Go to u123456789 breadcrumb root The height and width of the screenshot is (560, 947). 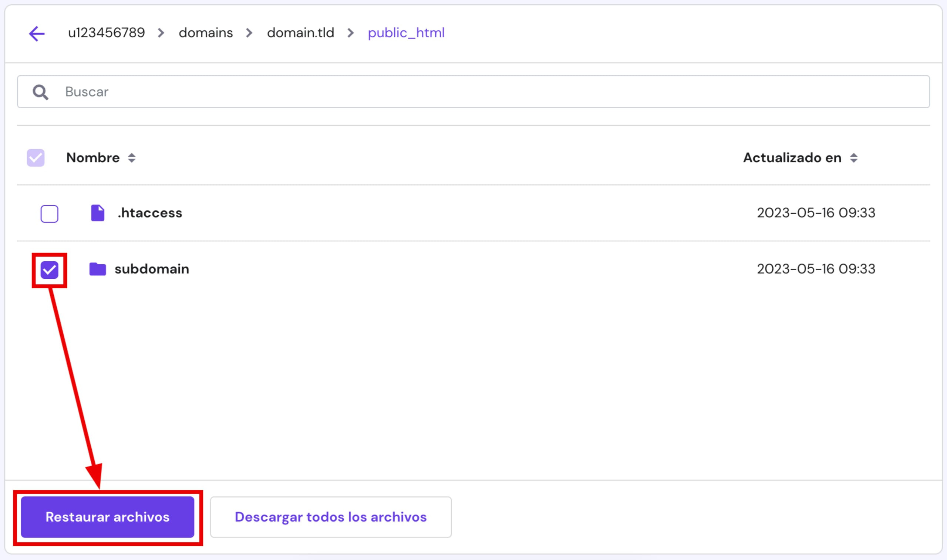click(x=106, y=33)
